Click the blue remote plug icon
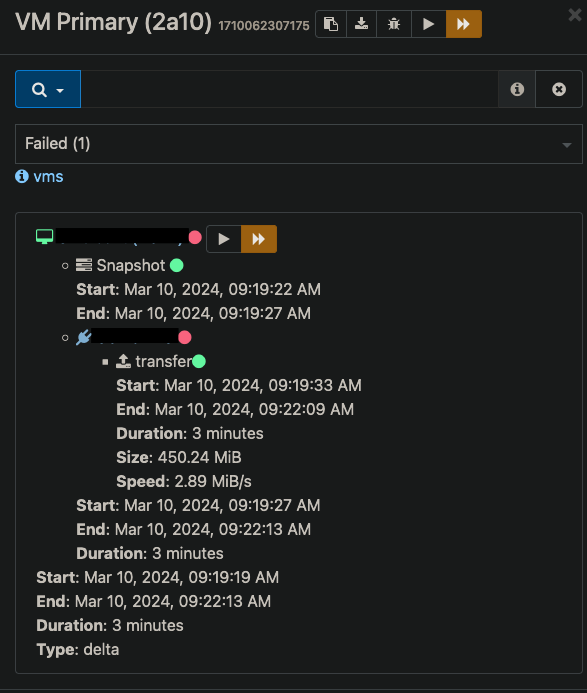 coord(84,337)
